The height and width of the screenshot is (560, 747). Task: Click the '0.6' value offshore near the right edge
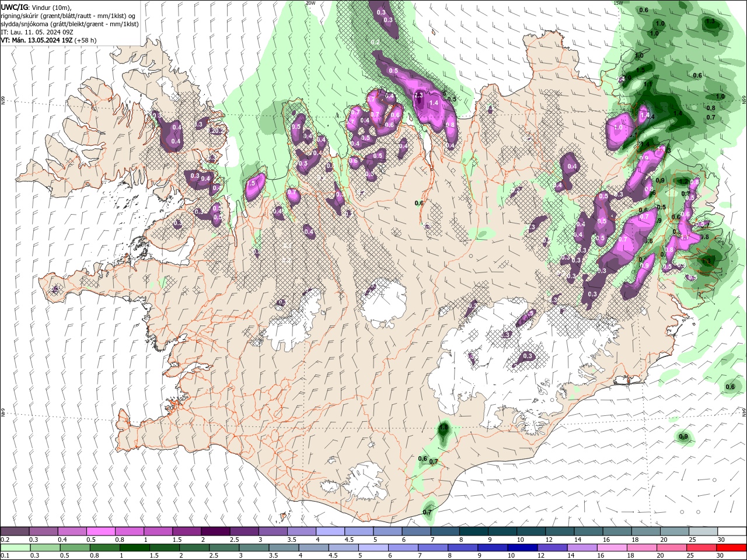click(730, 387)
